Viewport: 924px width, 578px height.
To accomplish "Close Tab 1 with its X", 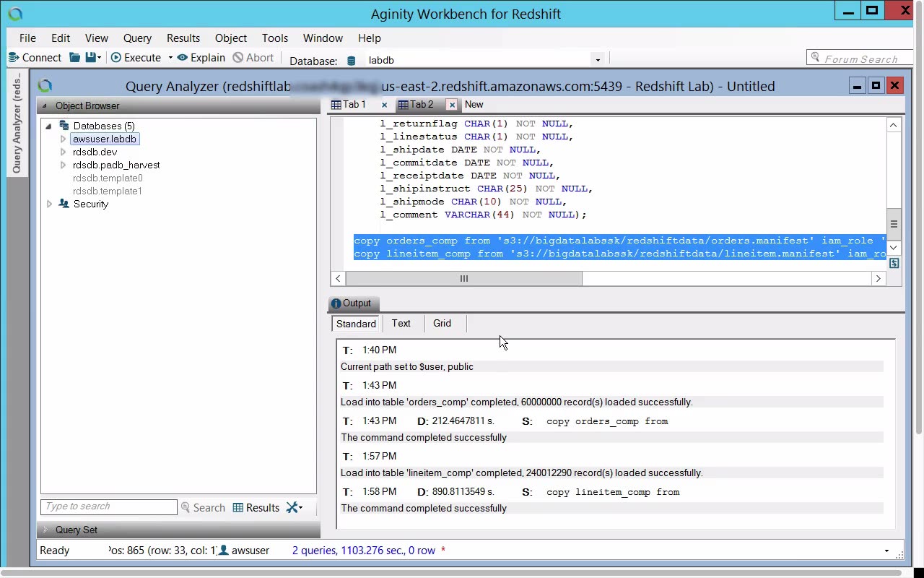I will [x=384, y=105].
